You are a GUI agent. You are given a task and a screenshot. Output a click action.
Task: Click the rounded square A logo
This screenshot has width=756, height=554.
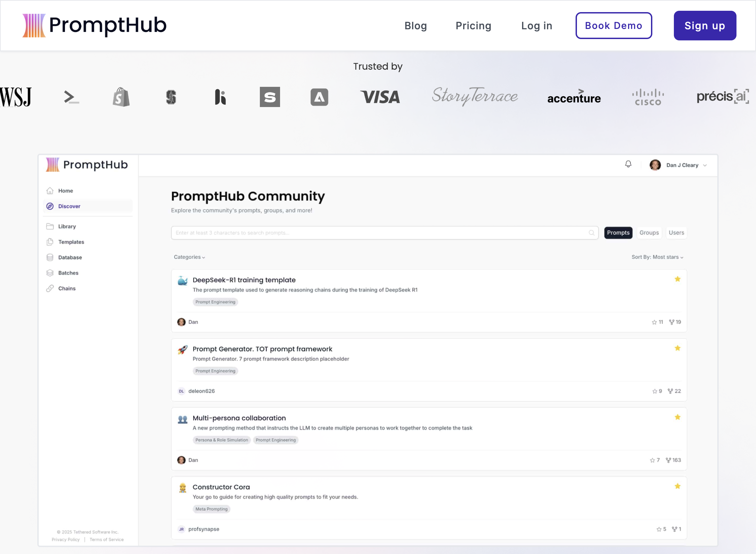tap(319, 97)
